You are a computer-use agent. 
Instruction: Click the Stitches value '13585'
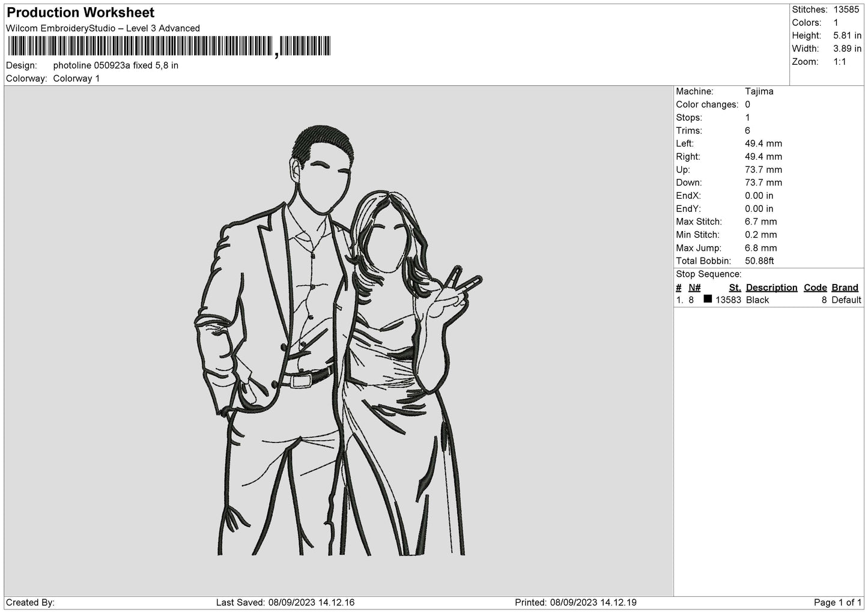[x=847, y=10]
